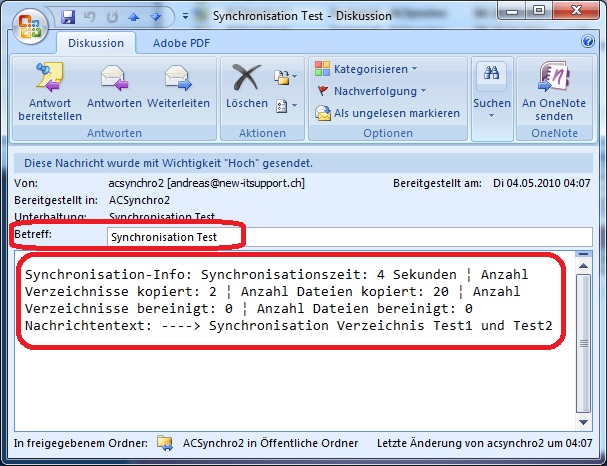Click the vertical scrollbar thumb
The width and height of the screenshot is (607, 466).
pyautogui.click(x=583, y=344)
